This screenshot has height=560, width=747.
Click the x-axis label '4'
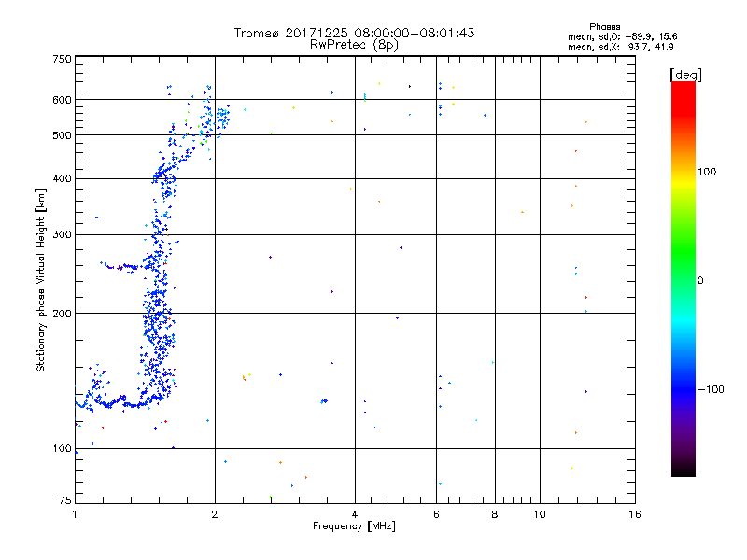(x=355, y=514)
